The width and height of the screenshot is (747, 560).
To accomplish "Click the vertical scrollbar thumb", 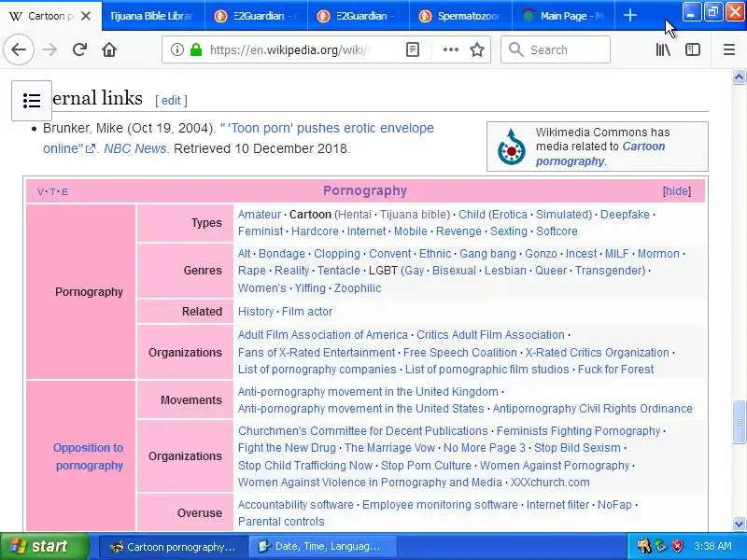I will (739, 422).
